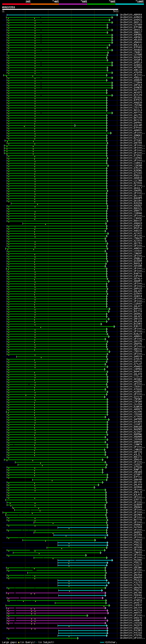
Task: Open hit UniRef100_Q6UCJ3
Action: coord(131,22)
